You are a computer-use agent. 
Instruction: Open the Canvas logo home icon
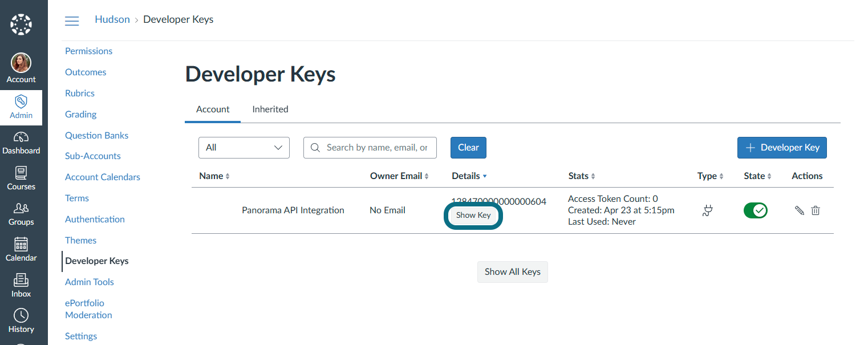tap(21, 25)
